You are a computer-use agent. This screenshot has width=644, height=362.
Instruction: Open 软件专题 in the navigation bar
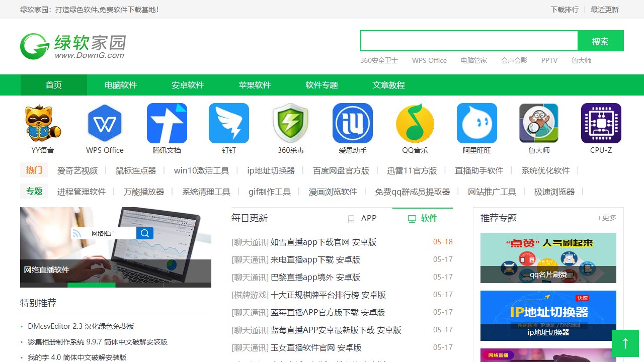pos(321,85)
